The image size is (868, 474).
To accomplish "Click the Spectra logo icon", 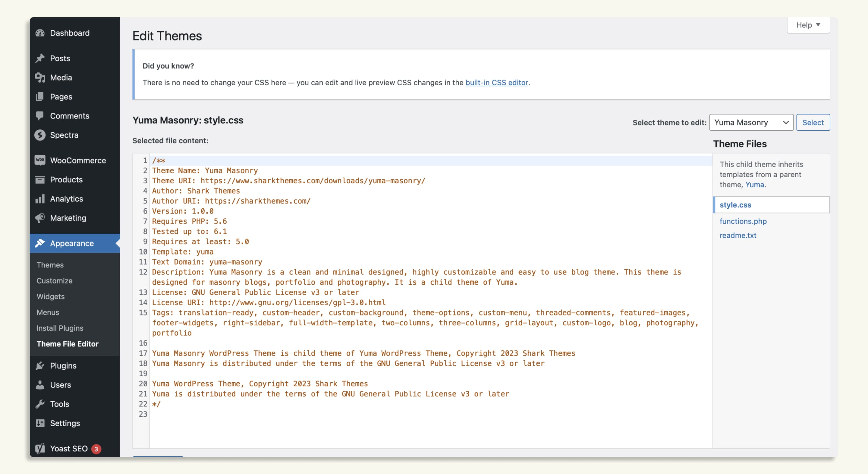I will pyautogui.click(x=40, y=135).
